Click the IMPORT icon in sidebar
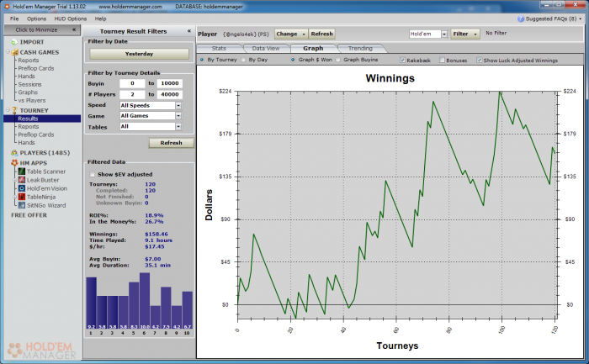This screenshot has width=589, height=364. pos(14,42)
